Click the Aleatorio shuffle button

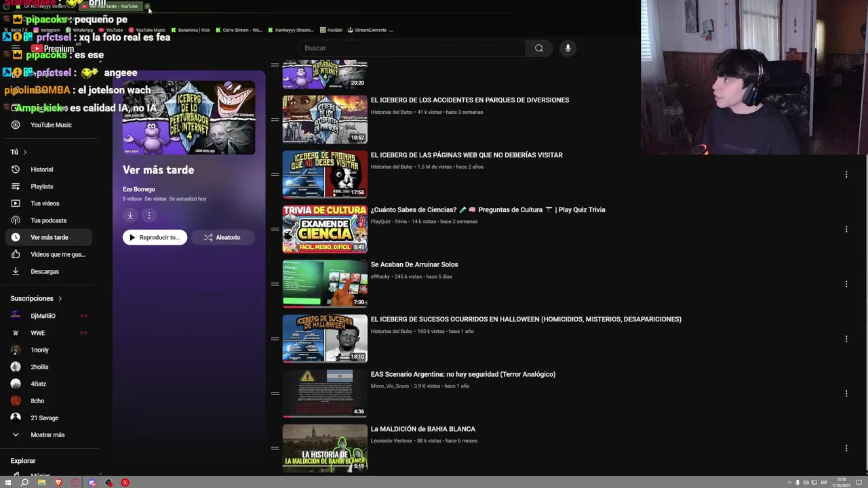[x=222, y=237]
